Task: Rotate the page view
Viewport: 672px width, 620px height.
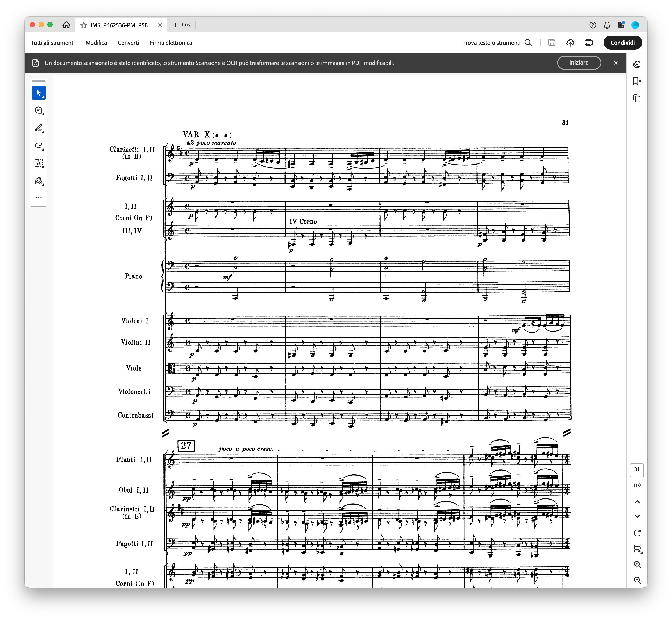Action: coord(637,533)
